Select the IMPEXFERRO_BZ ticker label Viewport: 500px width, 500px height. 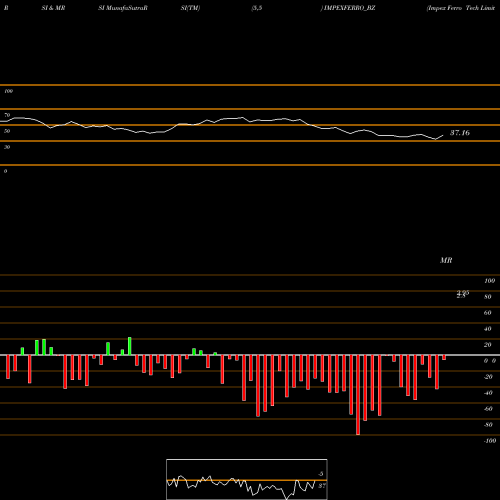pos(349,8)
